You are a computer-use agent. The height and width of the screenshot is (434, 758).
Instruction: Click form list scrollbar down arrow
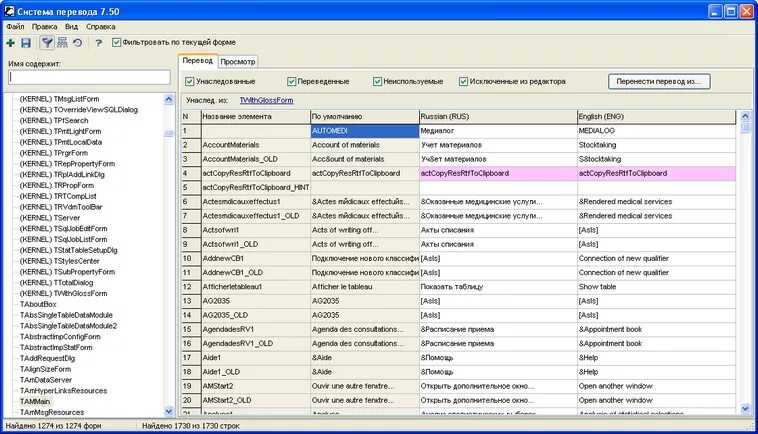click(168, 411)
